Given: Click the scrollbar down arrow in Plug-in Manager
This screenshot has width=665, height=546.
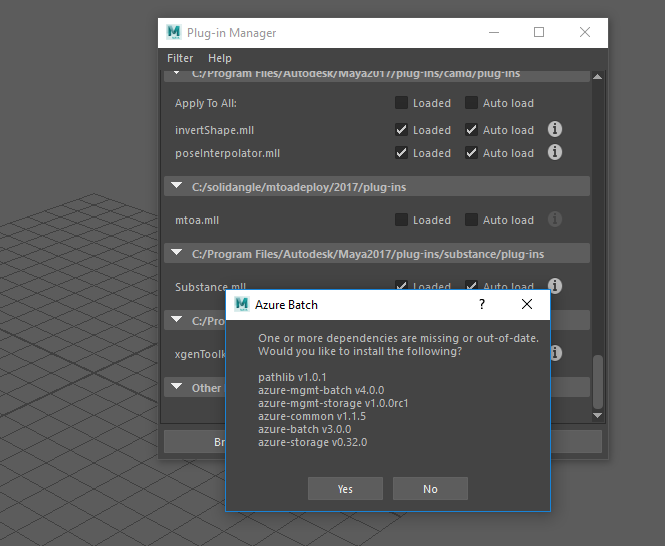Looking at the screenshot, I should (598, 415).
